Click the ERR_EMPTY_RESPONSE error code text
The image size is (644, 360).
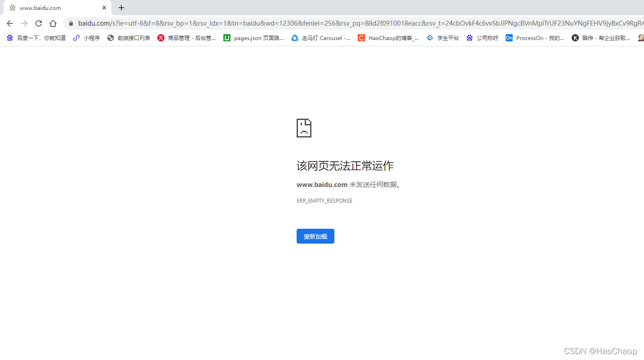[324, 201]
